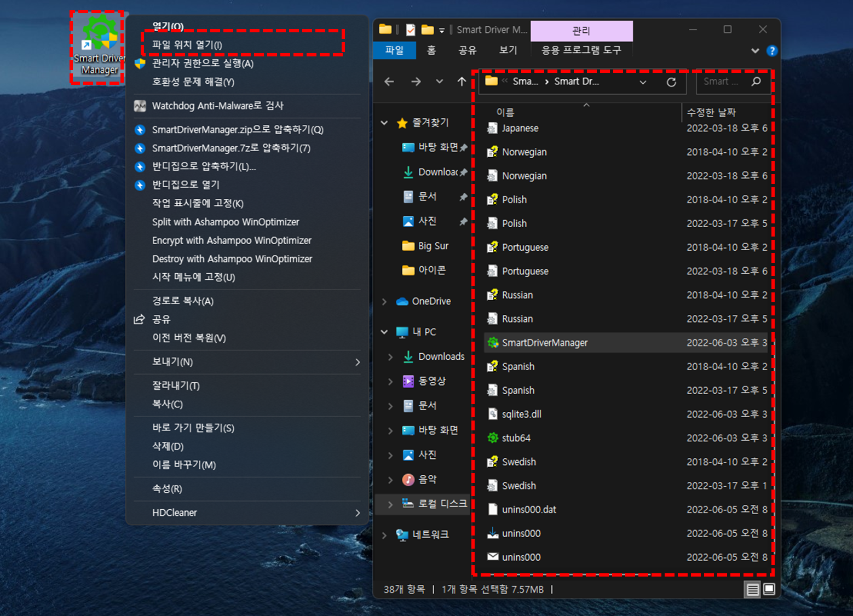Viewport: 853px width, 616px height.
Task: Open the 공유 ribbon tab
Action: pyautogui.click(x=467, y=50)
